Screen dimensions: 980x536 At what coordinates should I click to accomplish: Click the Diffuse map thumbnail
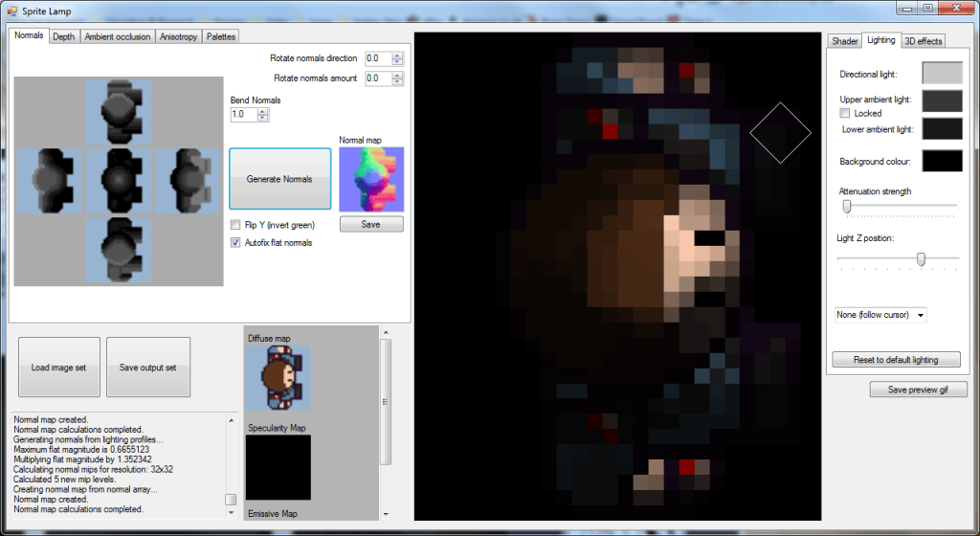pos(278,378)
